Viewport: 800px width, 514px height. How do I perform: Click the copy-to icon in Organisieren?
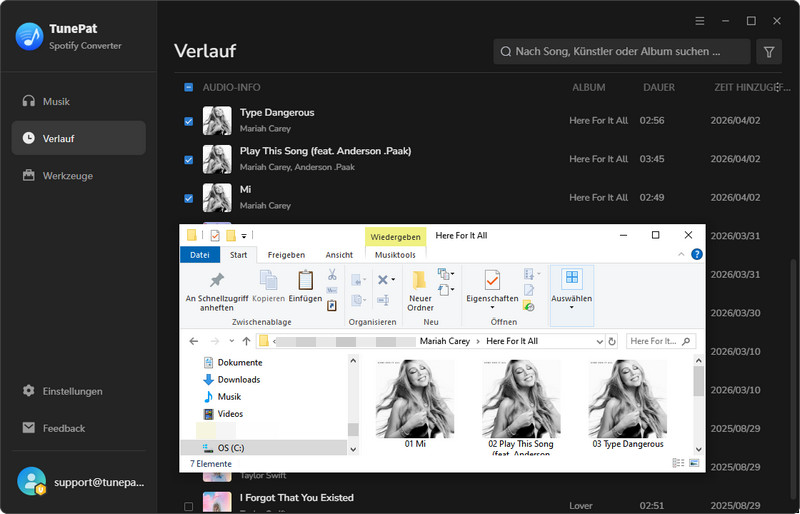point(358,300)
